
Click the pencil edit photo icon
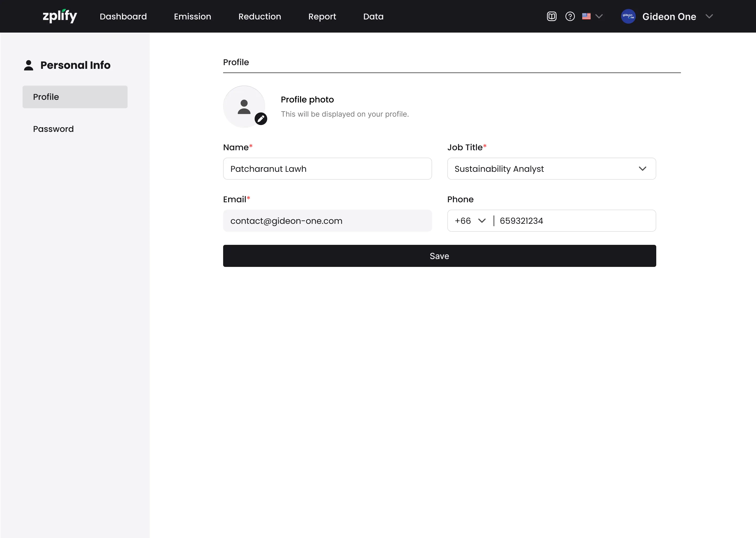point(261,118)
